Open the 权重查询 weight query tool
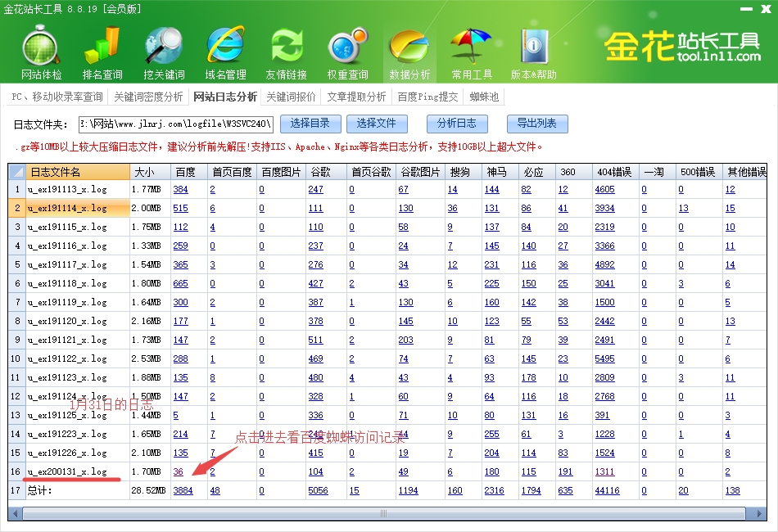Image resolution: width=778 pixels, height=532 pixels. [348, 52]
